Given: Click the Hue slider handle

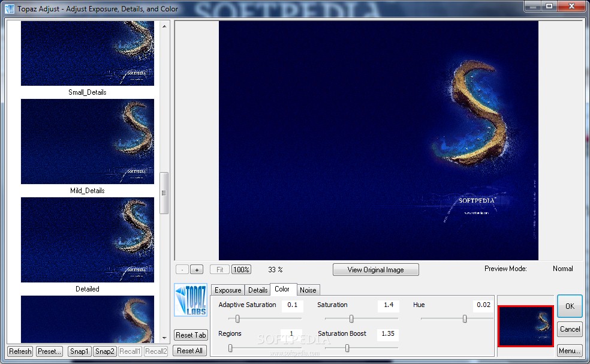Looking at the screenshot, I should 465,319.
